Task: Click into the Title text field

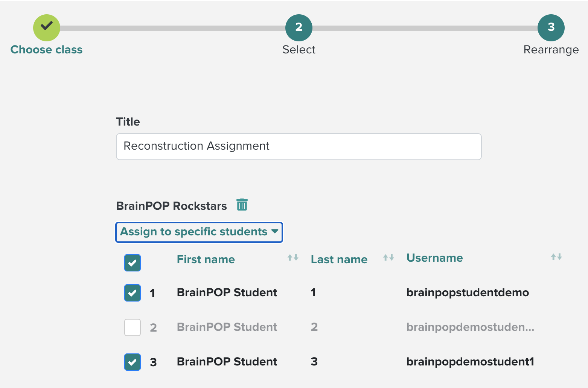Action: (x=299, y=146)
